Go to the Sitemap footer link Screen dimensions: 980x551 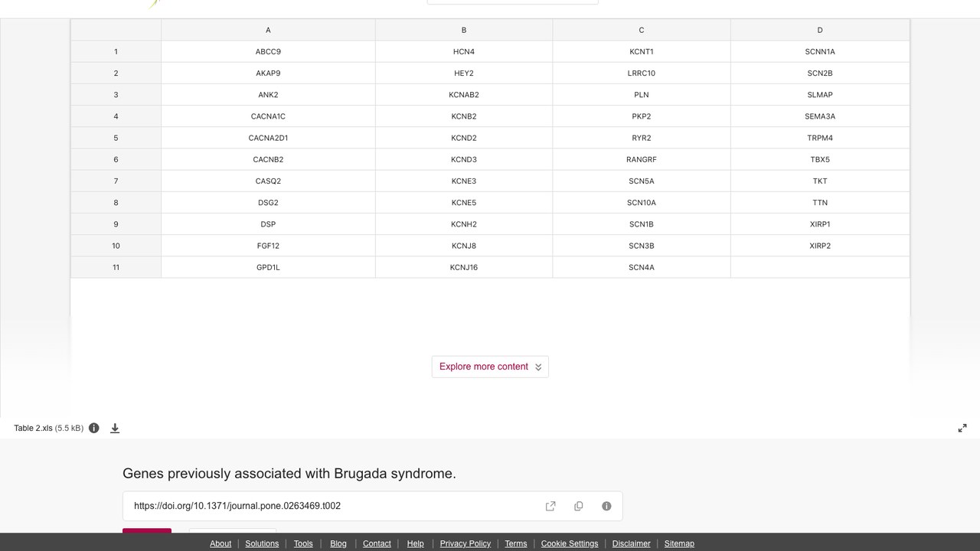(679, 543)
